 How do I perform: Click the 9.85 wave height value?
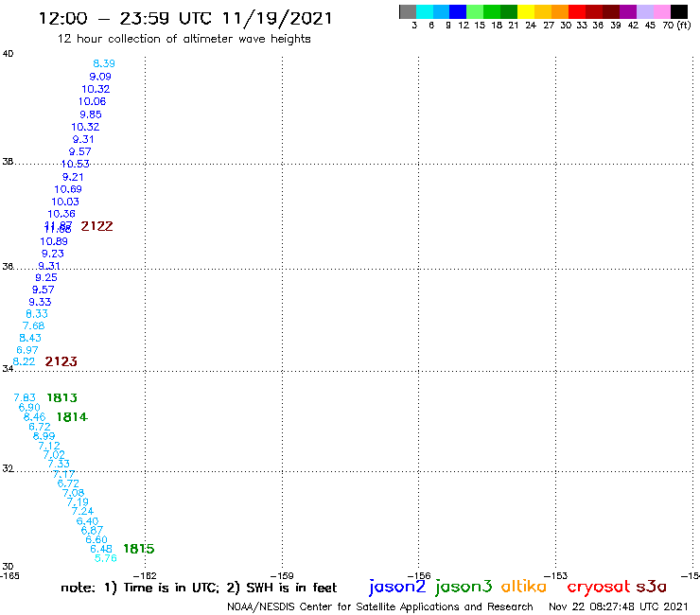pyautogui.click(x=91, y=114)
